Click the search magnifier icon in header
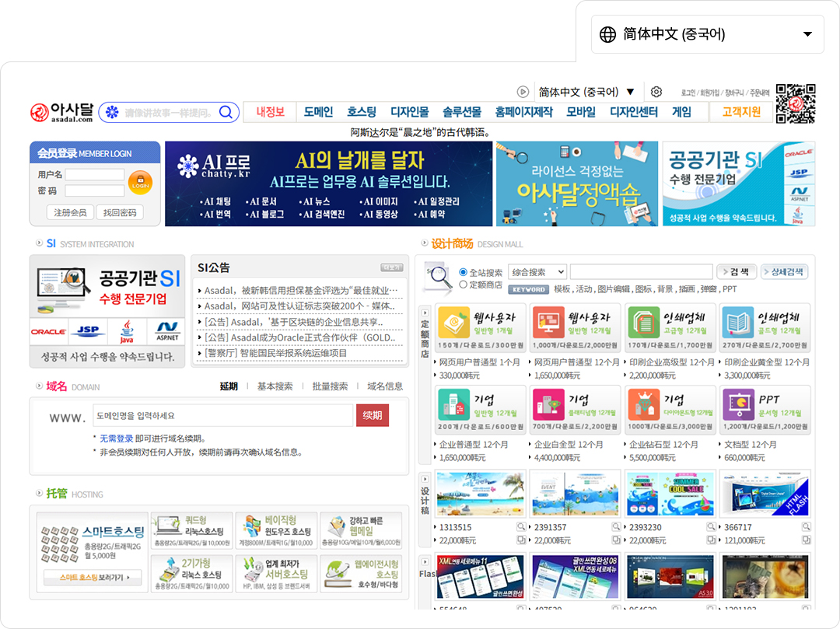The width and height of the screenshot is (840, 629). pyautogui.click(x=226, y=113)
